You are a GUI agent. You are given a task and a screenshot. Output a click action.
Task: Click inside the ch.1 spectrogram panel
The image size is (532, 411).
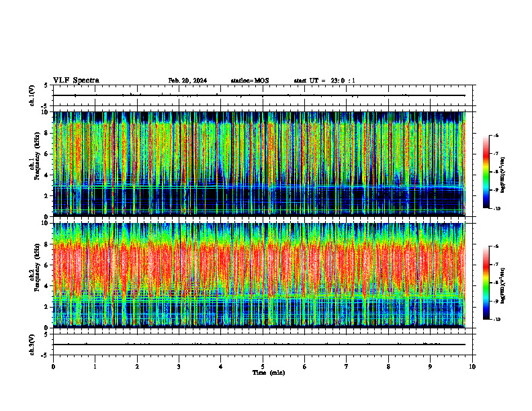[259, 164]
